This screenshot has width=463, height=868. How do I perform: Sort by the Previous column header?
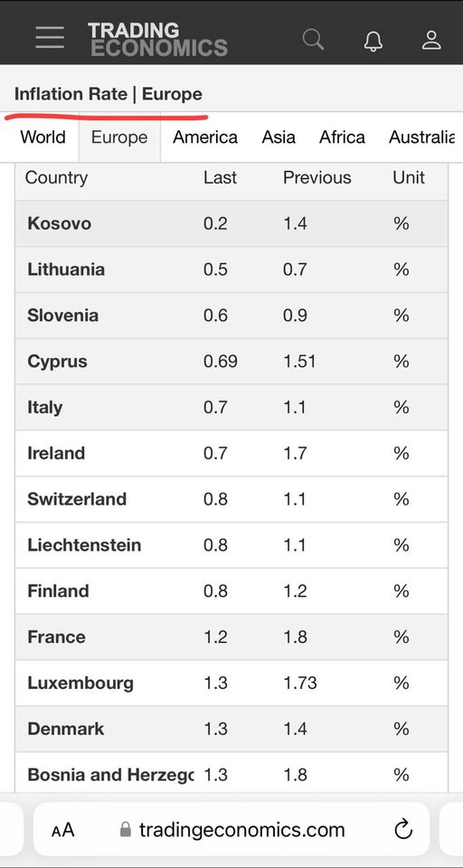tap(317, 178)
